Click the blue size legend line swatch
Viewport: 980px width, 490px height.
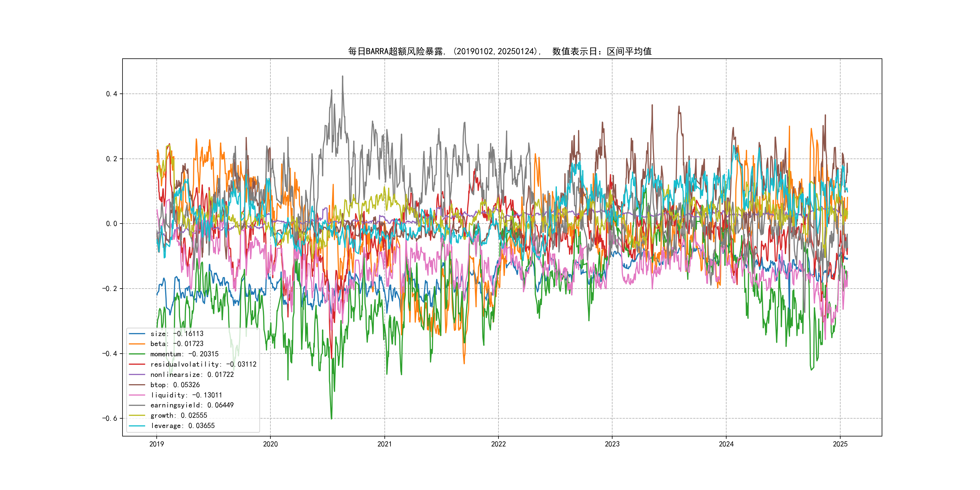coord(137,334)
